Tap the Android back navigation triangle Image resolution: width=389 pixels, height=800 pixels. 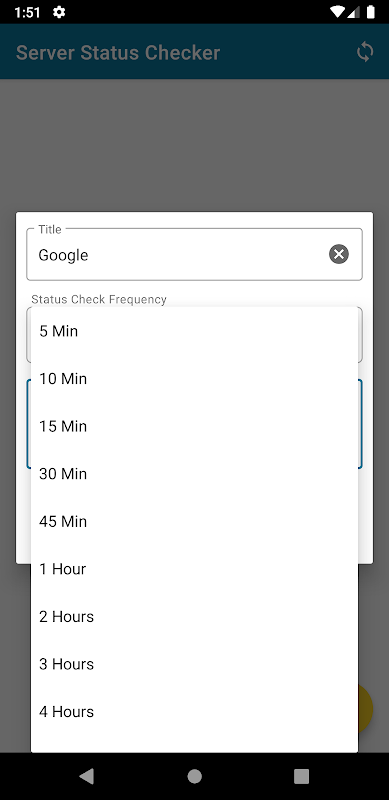coord(86,776)
